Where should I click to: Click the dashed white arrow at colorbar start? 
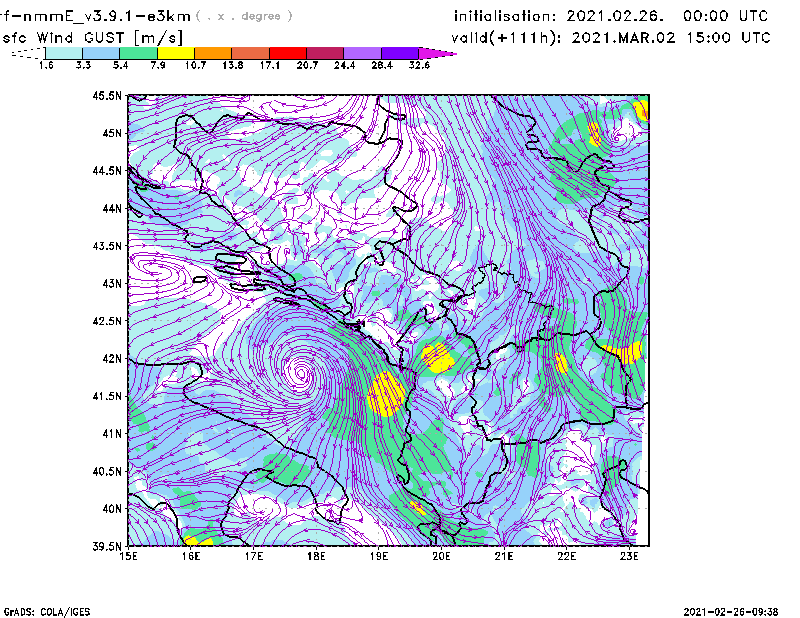click(29, 53)
